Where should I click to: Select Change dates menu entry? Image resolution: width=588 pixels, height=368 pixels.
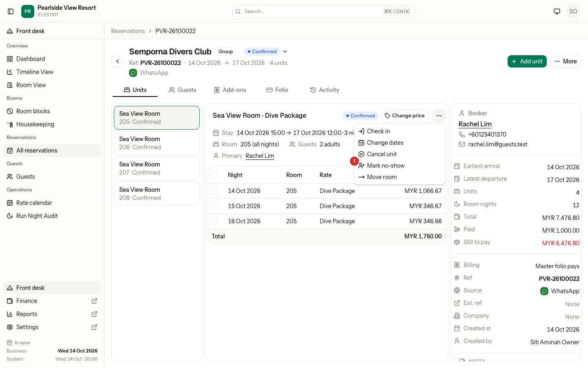tap(400, 143)
